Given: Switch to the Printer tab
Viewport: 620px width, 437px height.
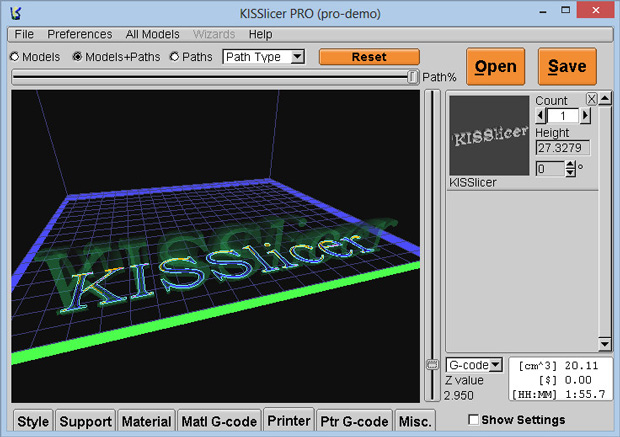Looking at the screenshot, I should [289, 420].
